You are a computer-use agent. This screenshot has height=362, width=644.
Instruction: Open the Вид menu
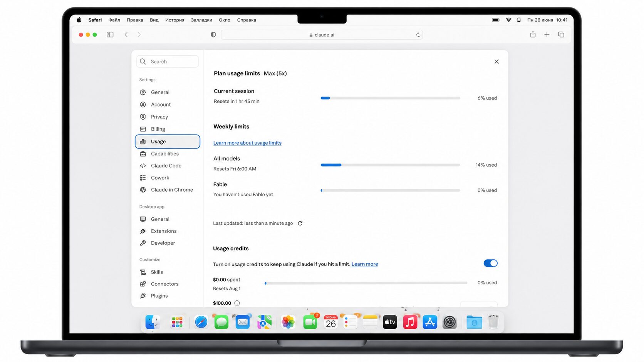tap(154, 20)
